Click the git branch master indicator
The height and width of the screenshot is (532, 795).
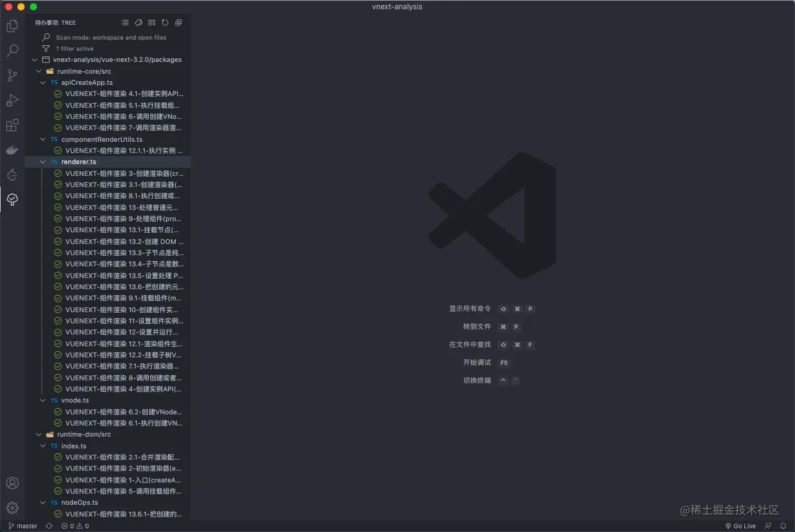point(23,526)
